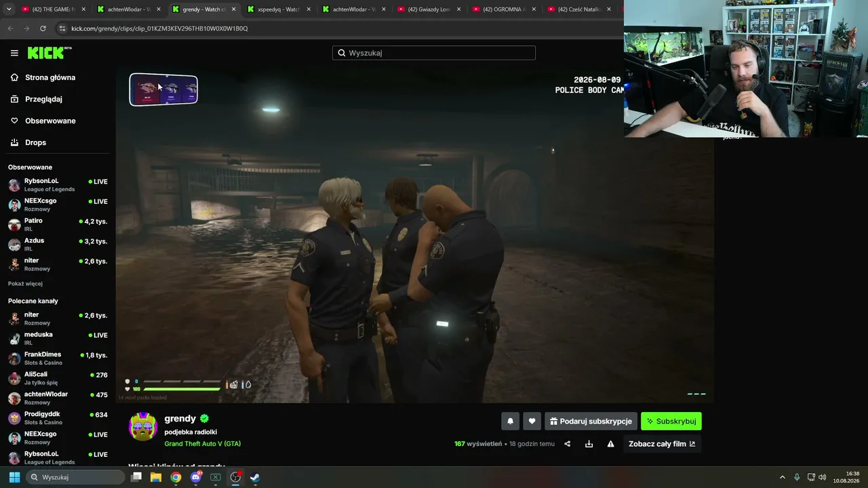Click the green Subskrybuj button
Viewport: 868px width, 488px height.
coord(671,421)
